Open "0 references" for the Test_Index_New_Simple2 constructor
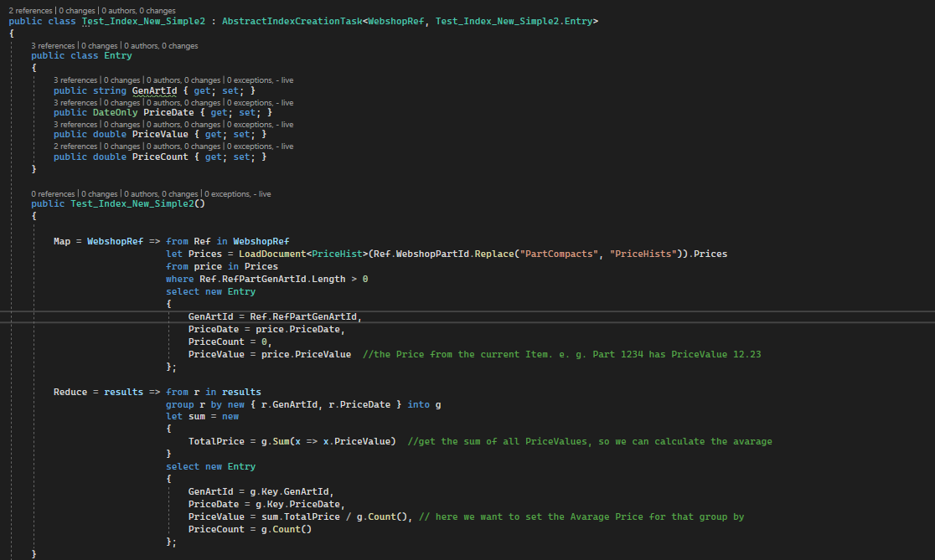This screenshot has height=560, width=935. [x=53, y=193]
